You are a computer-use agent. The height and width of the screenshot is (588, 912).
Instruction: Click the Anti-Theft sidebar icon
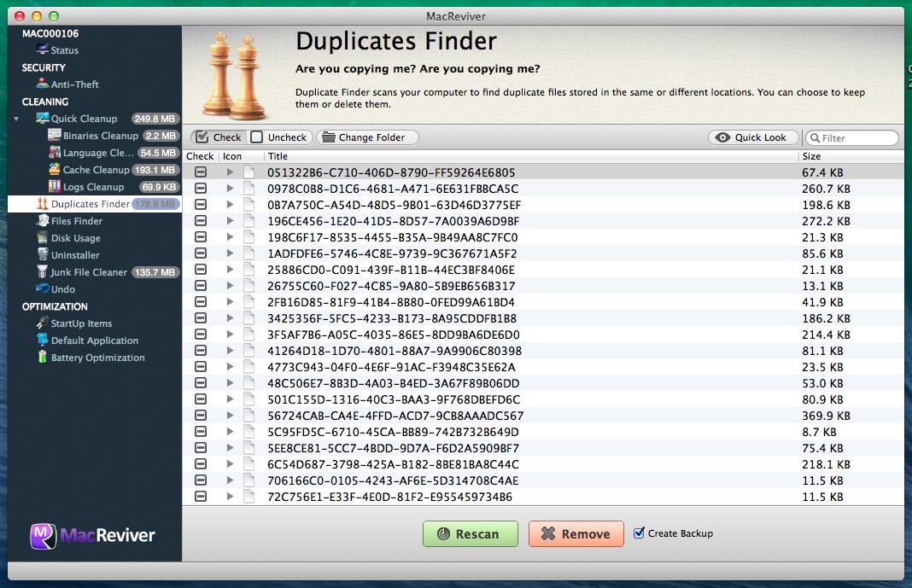point(43,84)
